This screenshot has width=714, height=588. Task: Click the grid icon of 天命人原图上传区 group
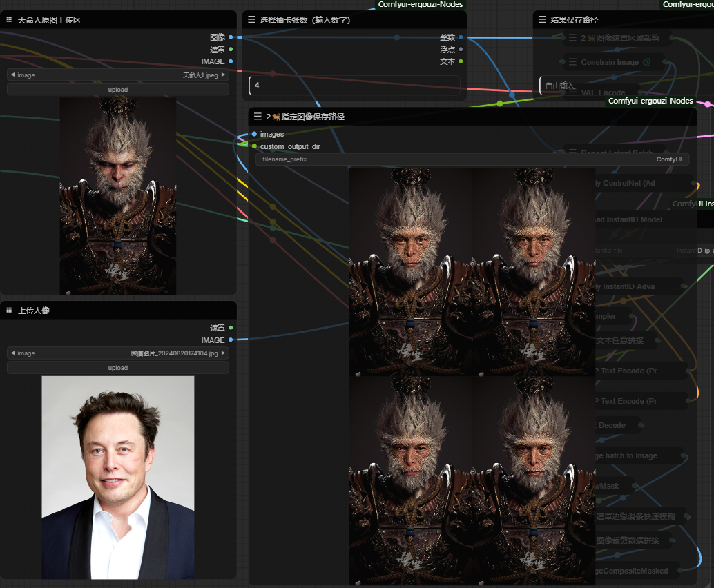click(x=9, y=19)
